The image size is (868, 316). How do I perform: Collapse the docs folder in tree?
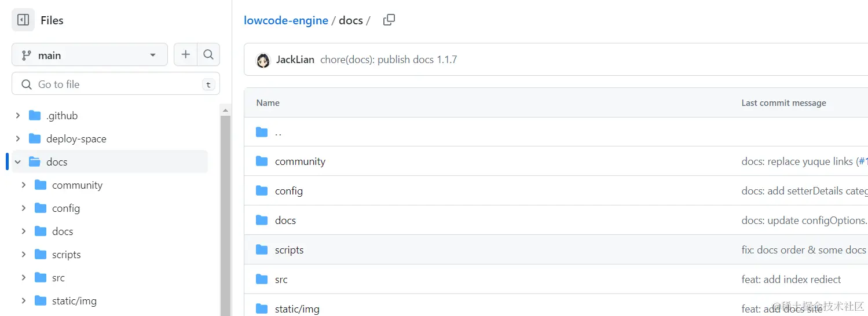(x=18, y=162)
